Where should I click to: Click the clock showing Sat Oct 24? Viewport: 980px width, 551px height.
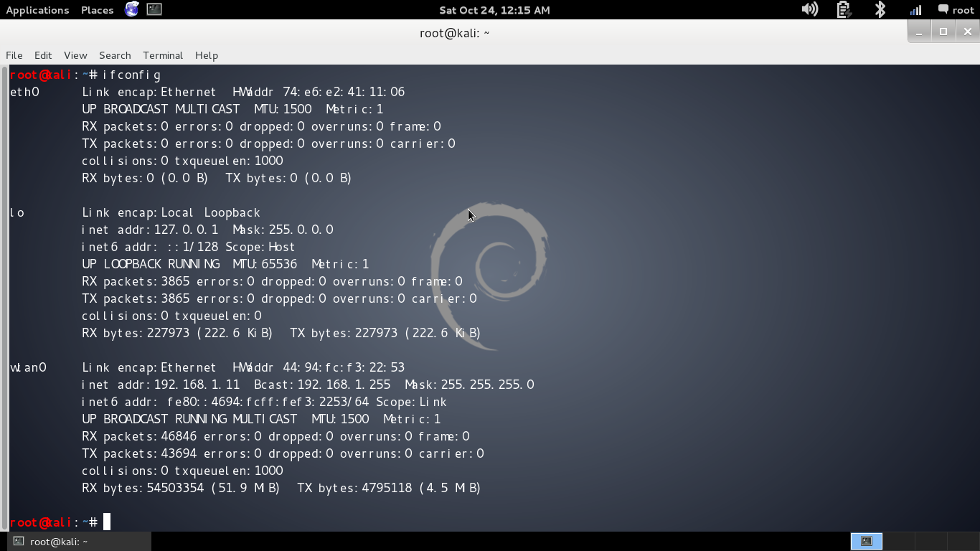pyautogui.click(x=494, y=10)
